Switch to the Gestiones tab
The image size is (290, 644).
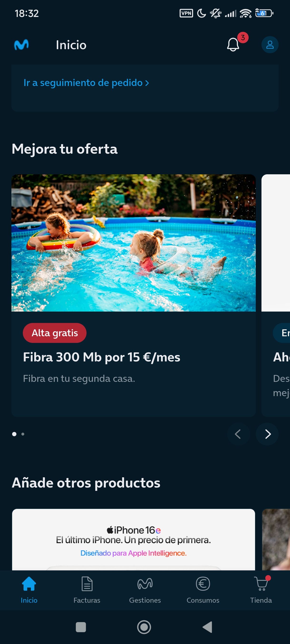pyautogui.click(x=145, y=590)
